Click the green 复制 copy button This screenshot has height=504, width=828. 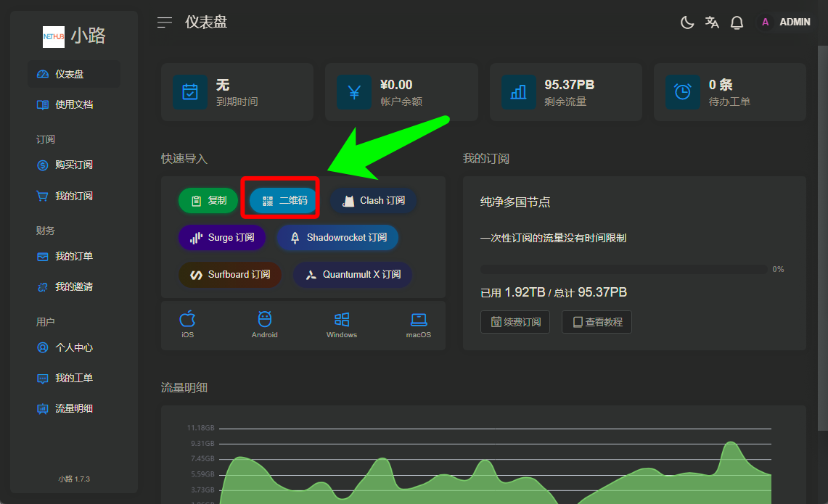click(x=208, y=201)
